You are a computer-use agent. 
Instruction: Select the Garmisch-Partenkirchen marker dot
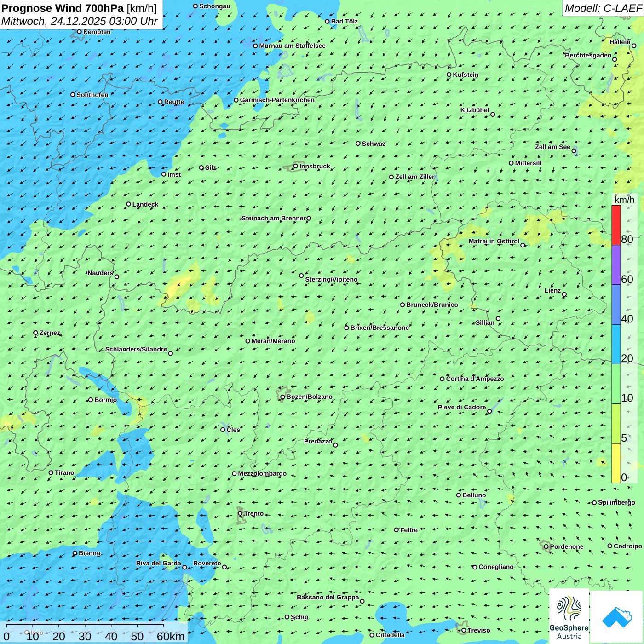click(236, 100)
